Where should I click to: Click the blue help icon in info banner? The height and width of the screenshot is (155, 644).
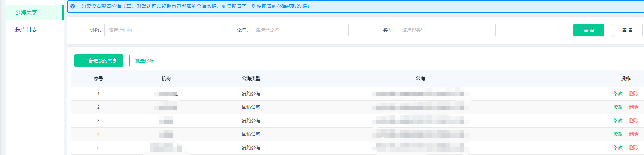coord(72,7)
